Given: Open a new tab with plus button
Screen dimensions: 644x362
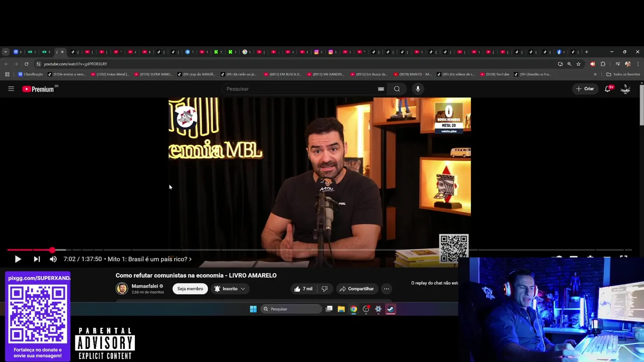Looking at the screenshot, I should click(586, 52).
